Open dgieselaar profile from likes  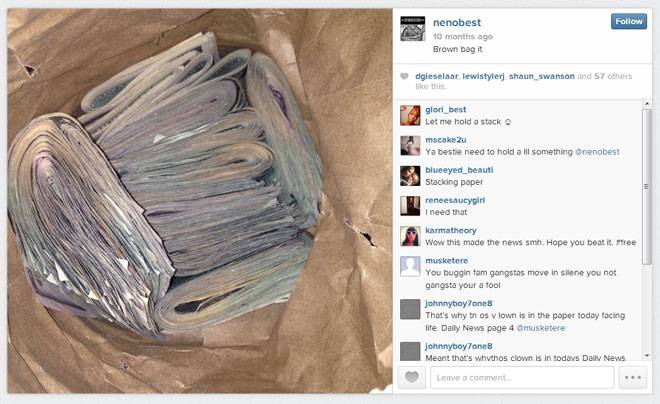pyautogui.click(x=436, y=76)
